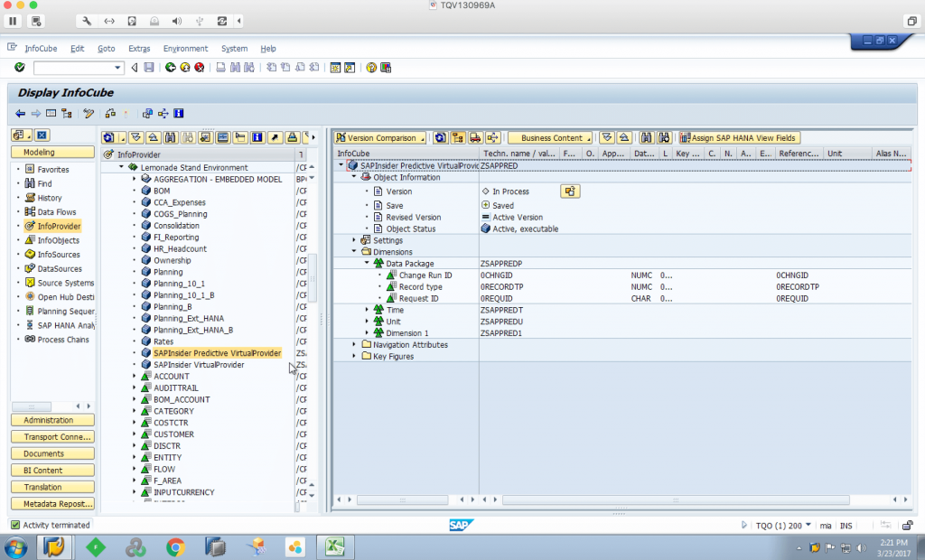Click the red Cancel icon in the standard toolbar
The height and width of the screenshot is (560, 925).
click(x=200, y=67)
